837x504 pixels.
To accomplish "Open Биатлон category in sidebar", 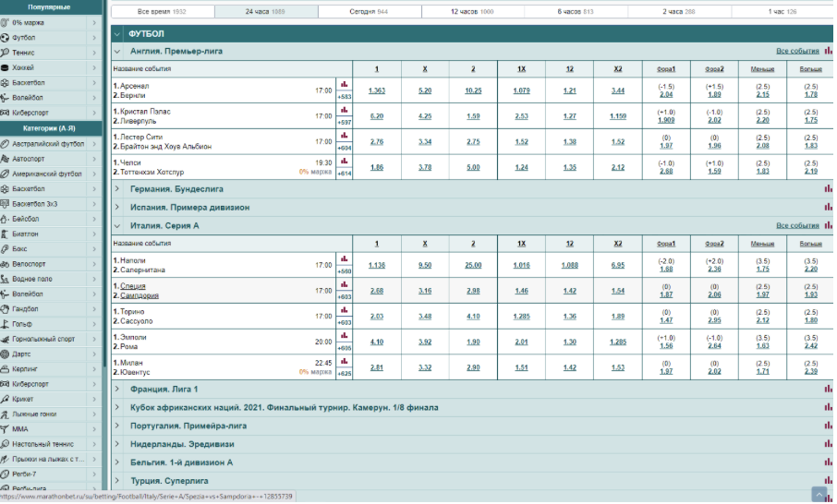I will pos(51,234).
